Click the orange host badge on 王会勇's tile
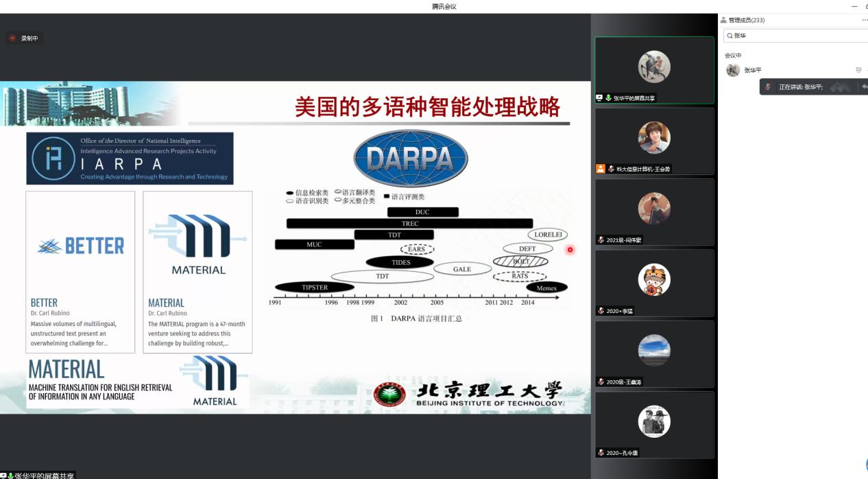The height and width of the screenshot is (479, 868). pyautogui.click(x=601, y=169)
